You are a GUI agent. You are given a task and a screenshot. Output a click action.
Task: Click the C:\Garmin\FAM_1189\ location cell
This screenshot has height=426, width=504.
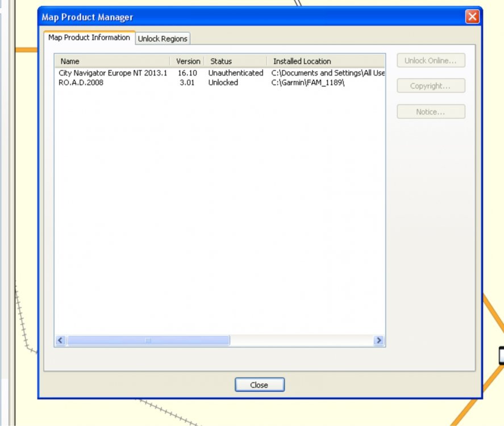click(x=307, y=82)
